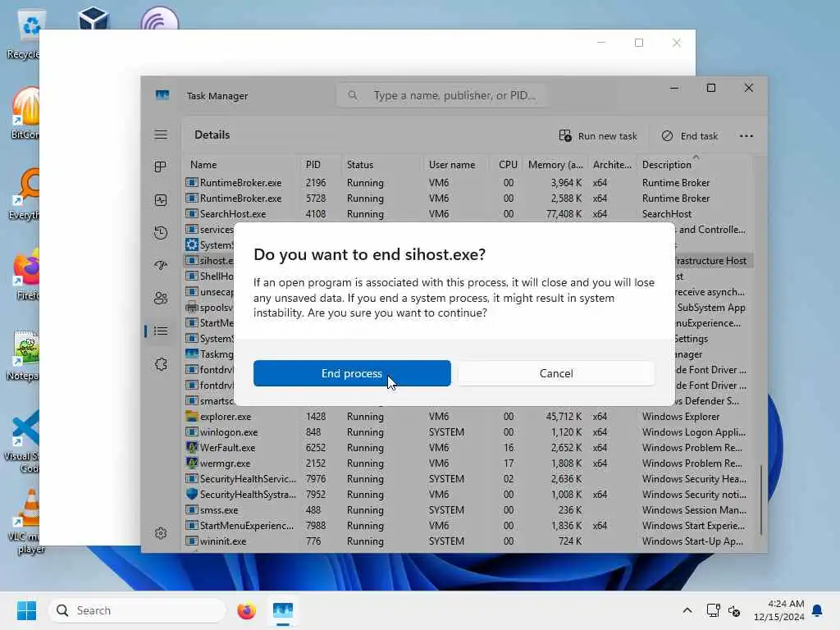Sort by the CPU column header
The image size is (840, 630).
coord(507,165)
